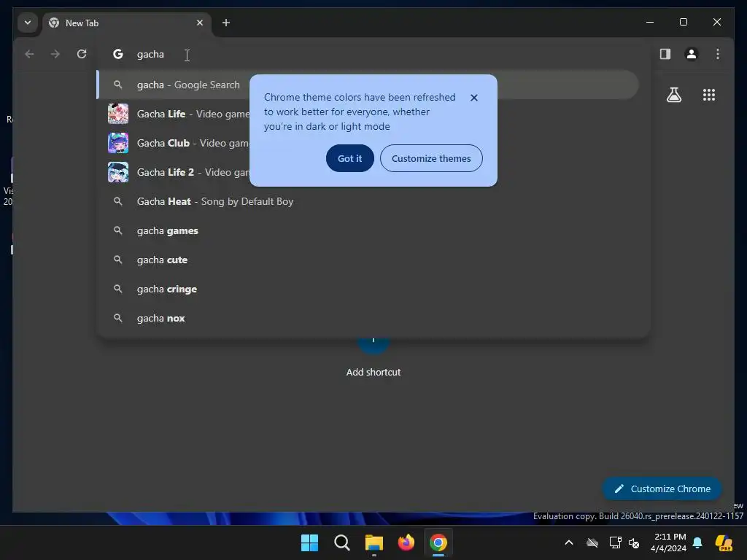Dismiss the theme colors popup with X
Image resolution: width=747 pixels, height=560 pixels.
click(474, 98)
